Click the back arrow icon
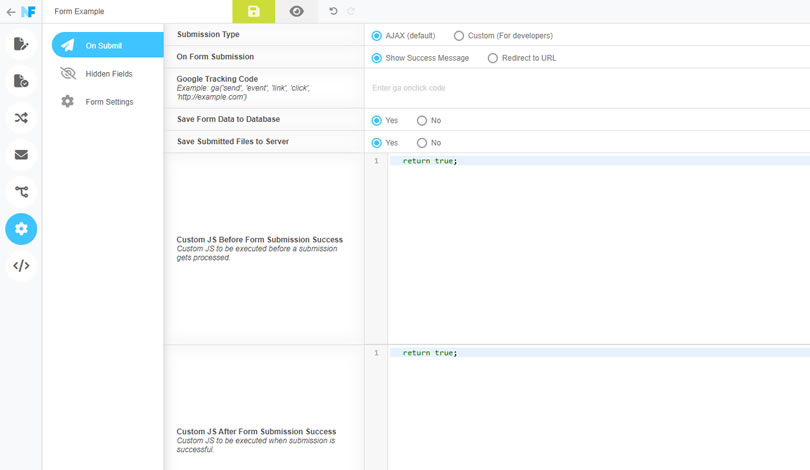This screenshot has height=470, width=810. [11, 11]
